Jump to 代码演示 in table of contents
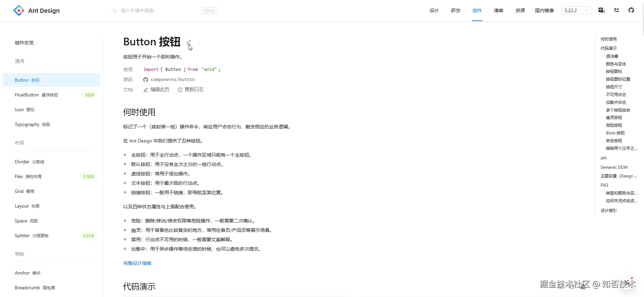Viewport: 644px width, 297px height. click(609, 48)
